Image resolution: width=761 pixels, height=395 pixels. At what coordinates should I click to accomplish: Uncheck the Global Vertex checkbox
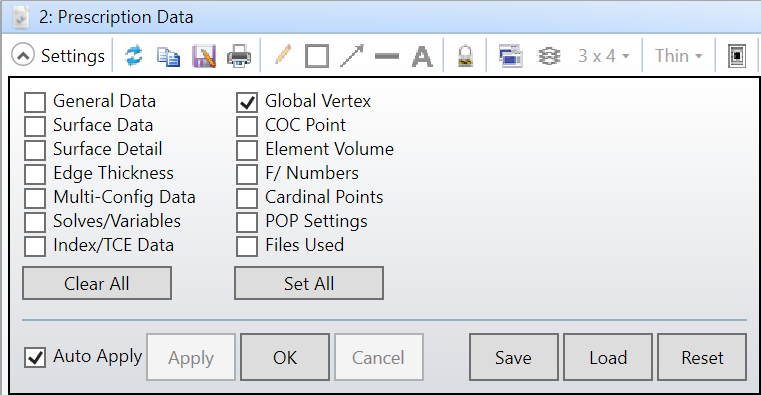247,102
